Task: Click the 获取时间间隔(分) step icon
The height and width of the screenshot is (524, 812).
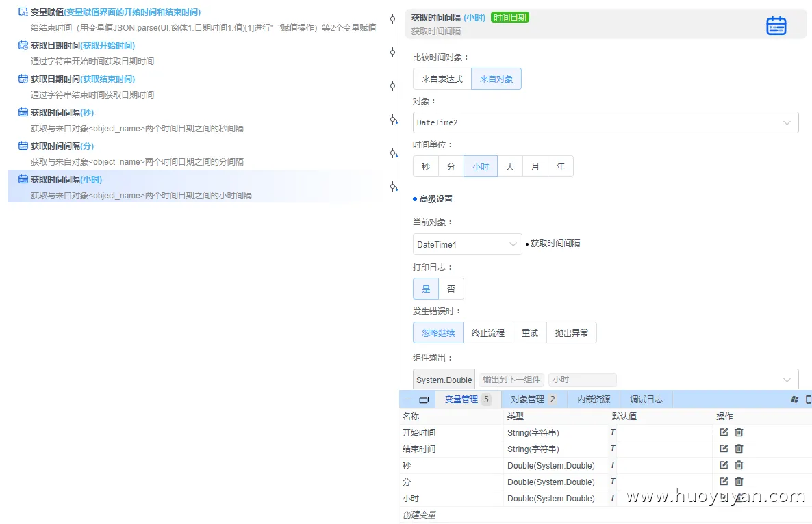Action: (23, 146)
